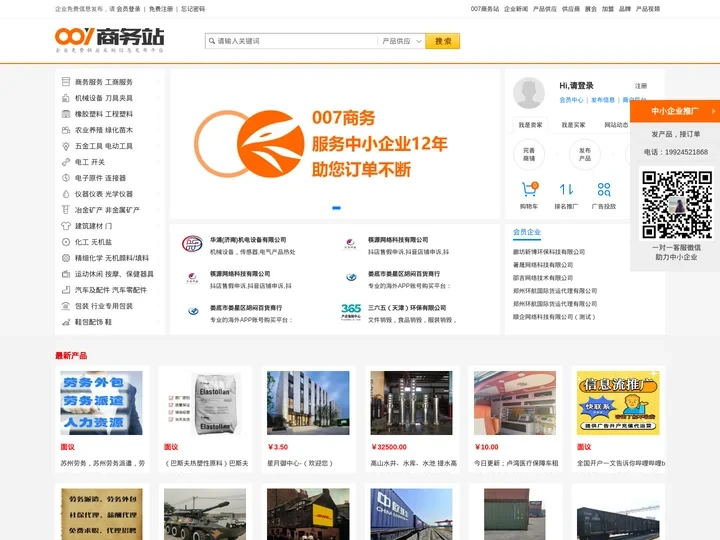Click the 机械设备 category icon
The height and width of the screenshot is (540, 720).
tap(66, 98)
